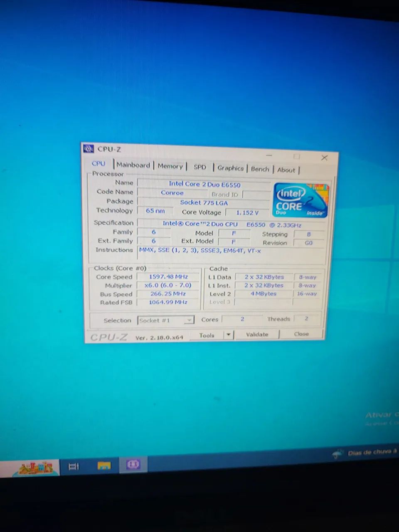The width and height of the screenshot is (399, 532).
Task: Switch to the CPU tab
Action: [99, 164]
